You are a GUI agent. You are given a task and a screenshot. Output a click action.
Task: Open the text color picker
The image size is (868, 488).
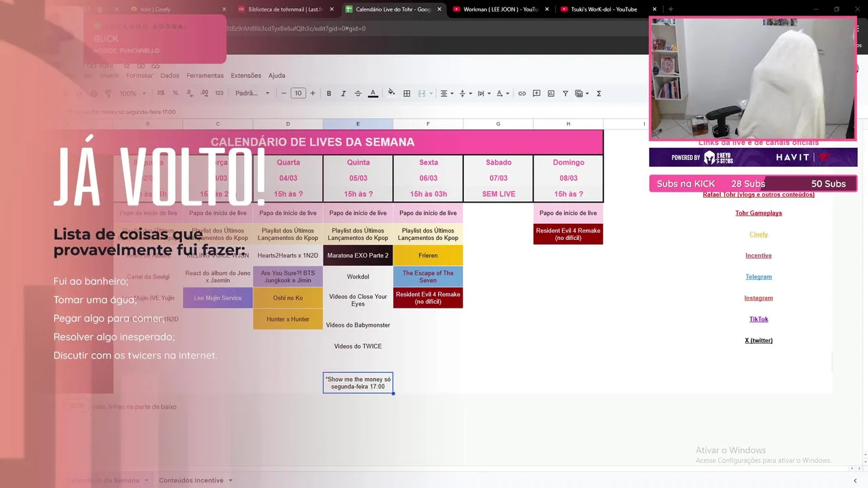pos(373,94)
